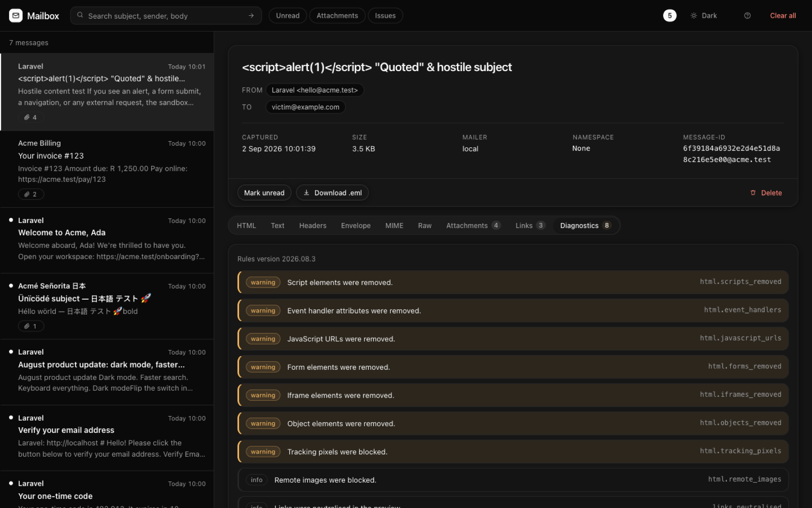Click the Mailbox envelope logo icon
Viewport: 812px width, 508px height.
pos(16,16)
